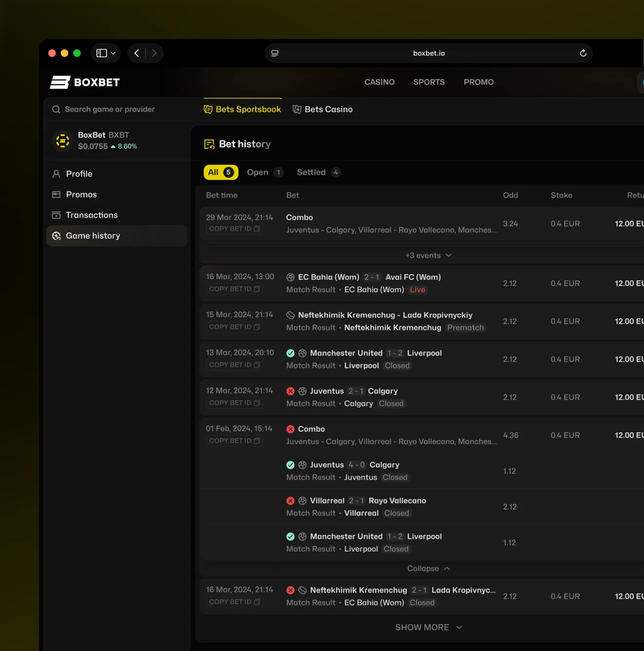
Task: Click football icon for EC Bahia (Wom) match
Action: [290, 277]
